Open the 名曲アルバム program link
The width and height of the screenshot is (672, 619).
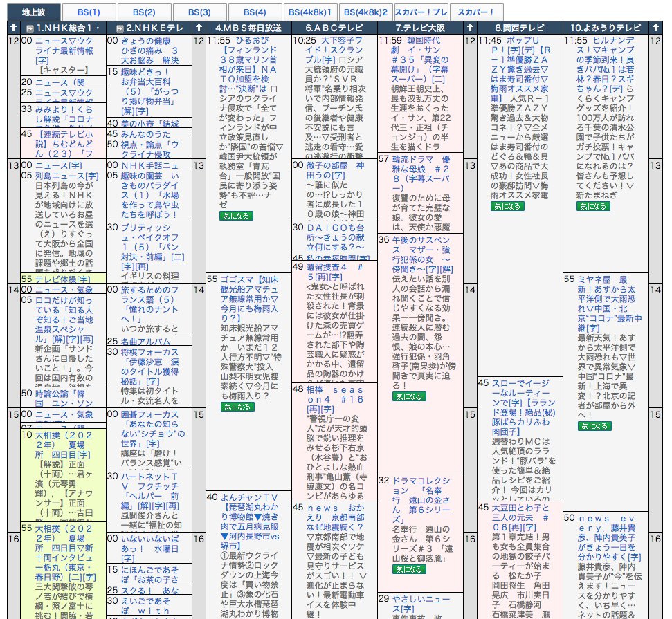tap(145, 342)
